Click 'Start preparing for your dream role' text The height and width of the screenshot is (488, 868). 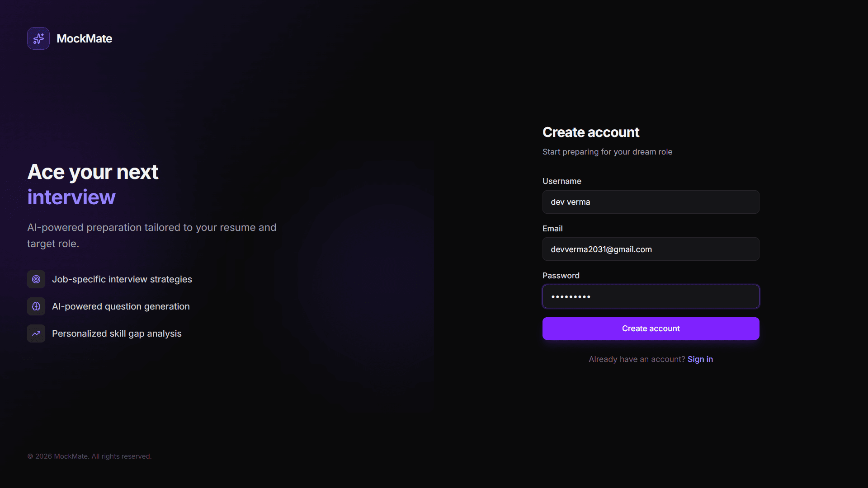[x=607, y=152]
